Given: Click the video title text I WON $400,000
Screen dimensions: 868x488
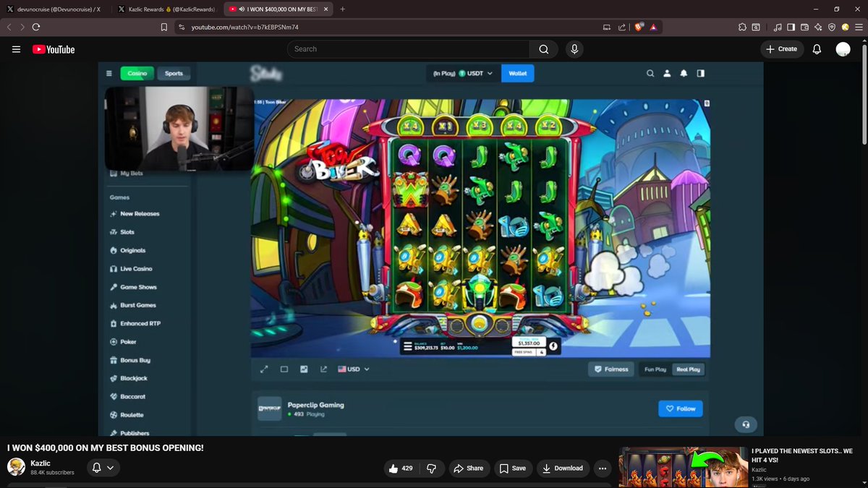Looking at the screenshot, I should pos(106,448).
